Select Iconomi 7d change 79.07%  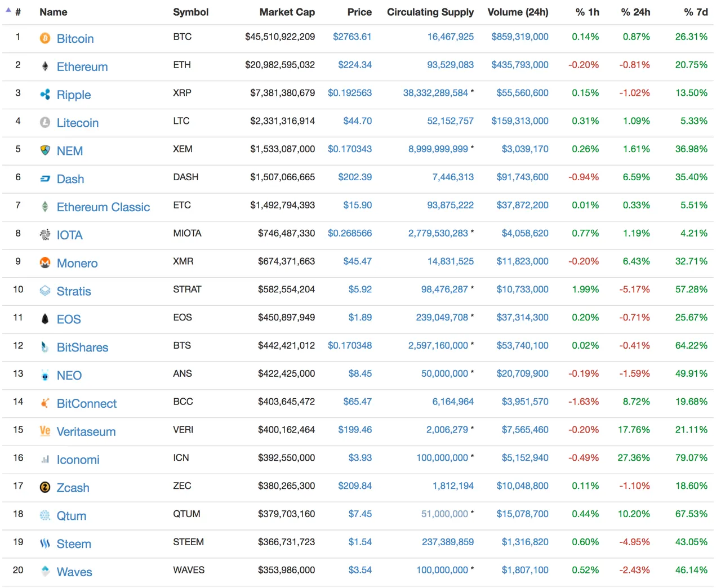[691, 458]
